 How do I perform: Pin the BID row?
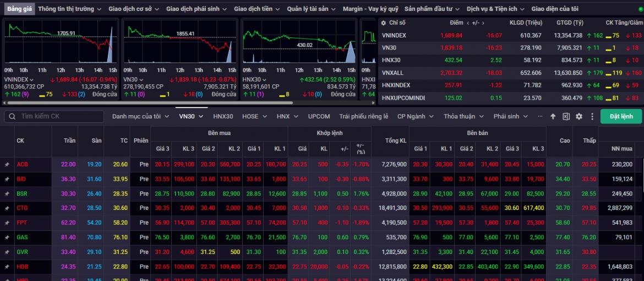tap(7, 180)
